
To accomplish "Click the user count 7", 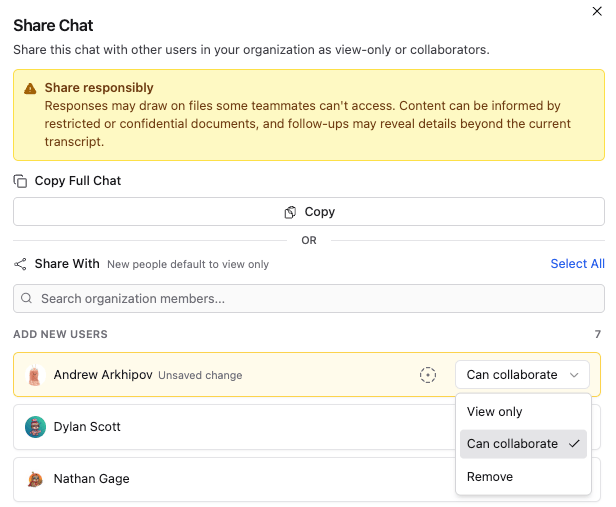I will 598,334.
